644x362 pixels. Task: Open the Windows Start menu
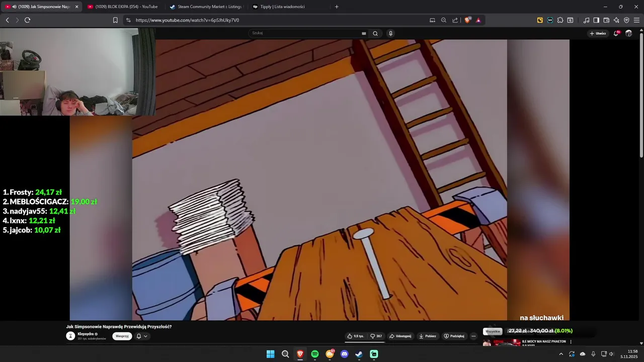tap(270, 354)
